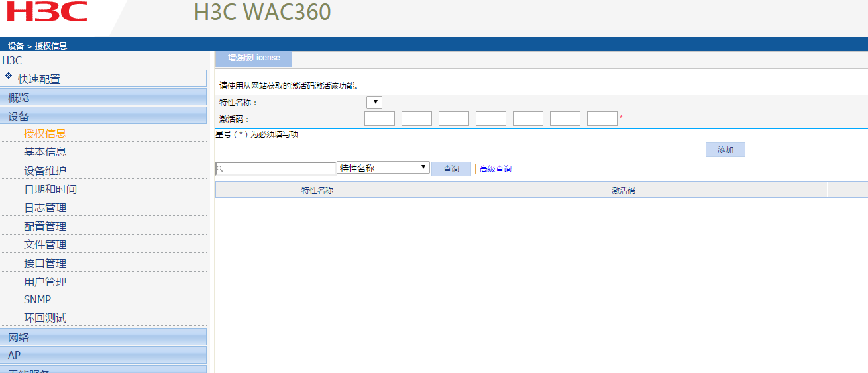Collapse the 设备 menu section
Viewport: 868px width, 373px height.
103,116
